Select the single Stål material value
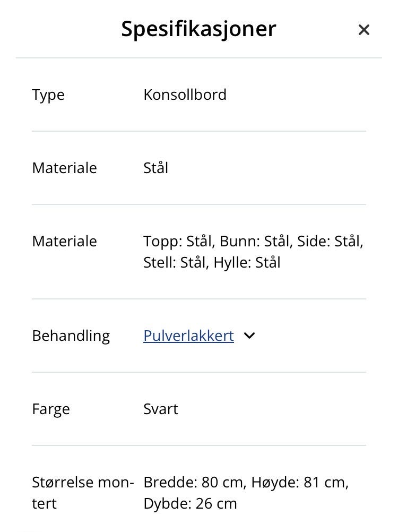This screenshot has width=398, height=532. [x=155, y=168]
